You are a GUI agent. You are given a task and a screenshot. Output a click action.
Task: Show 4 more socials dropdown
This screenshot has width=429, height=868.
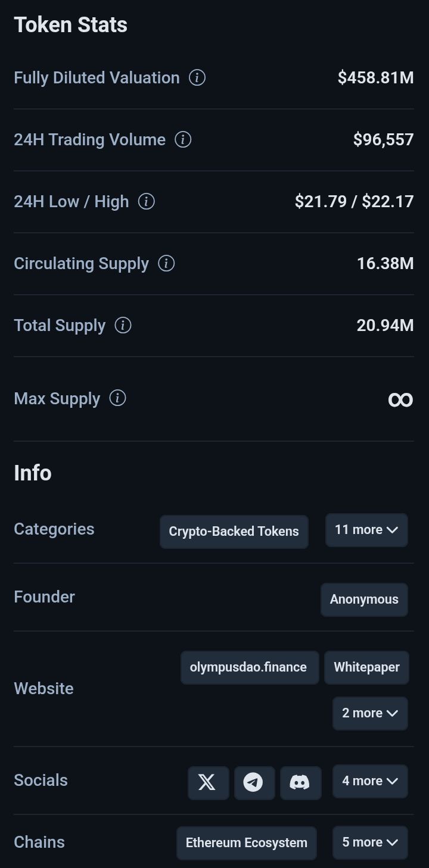point(370,781)
